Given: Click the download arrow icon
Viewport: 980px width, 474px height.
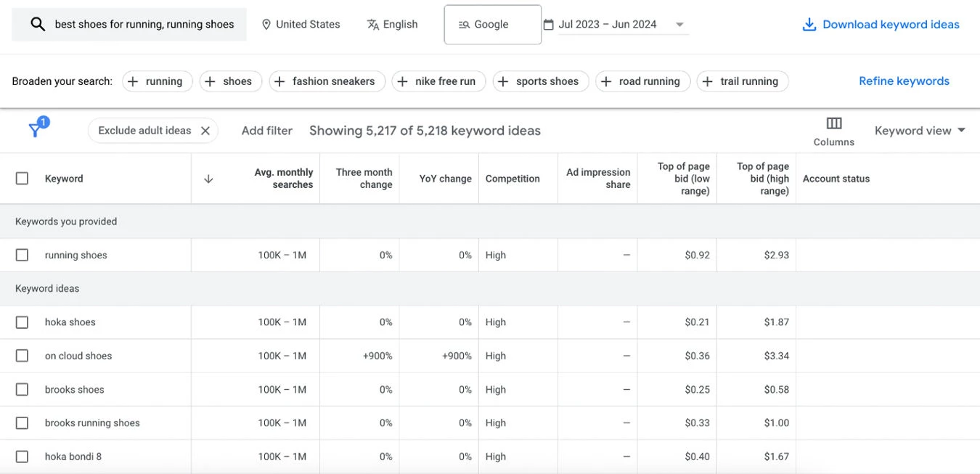Looking at the screenshot, I should click(809, 25).
